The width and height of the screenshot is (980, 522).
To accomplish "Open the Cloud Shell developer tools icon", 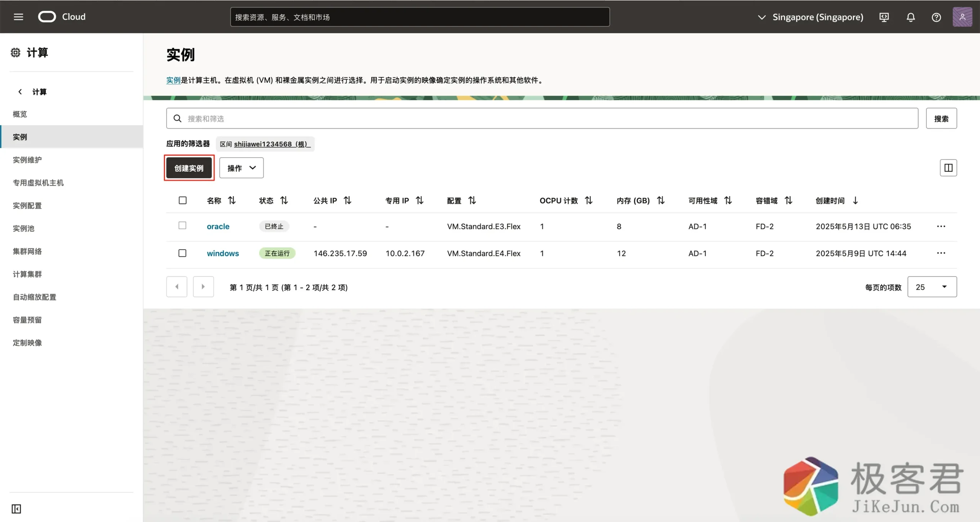I will click(884, 17).
